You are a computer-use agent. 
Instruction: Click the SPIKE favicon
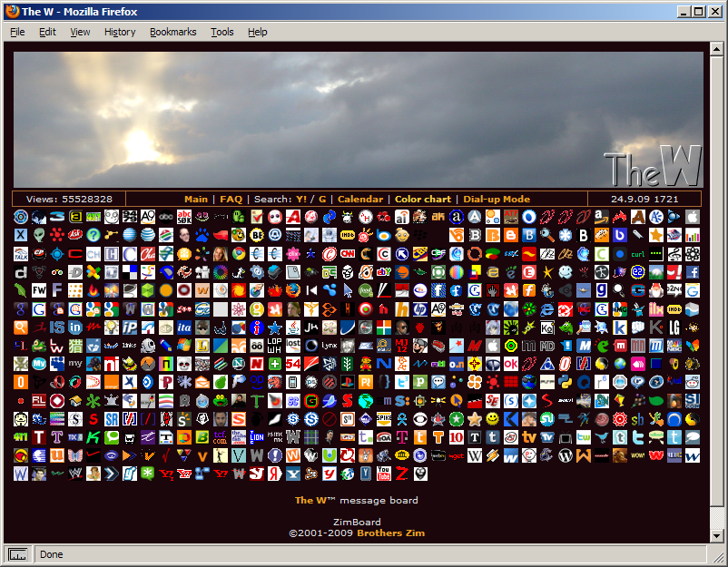383,419
